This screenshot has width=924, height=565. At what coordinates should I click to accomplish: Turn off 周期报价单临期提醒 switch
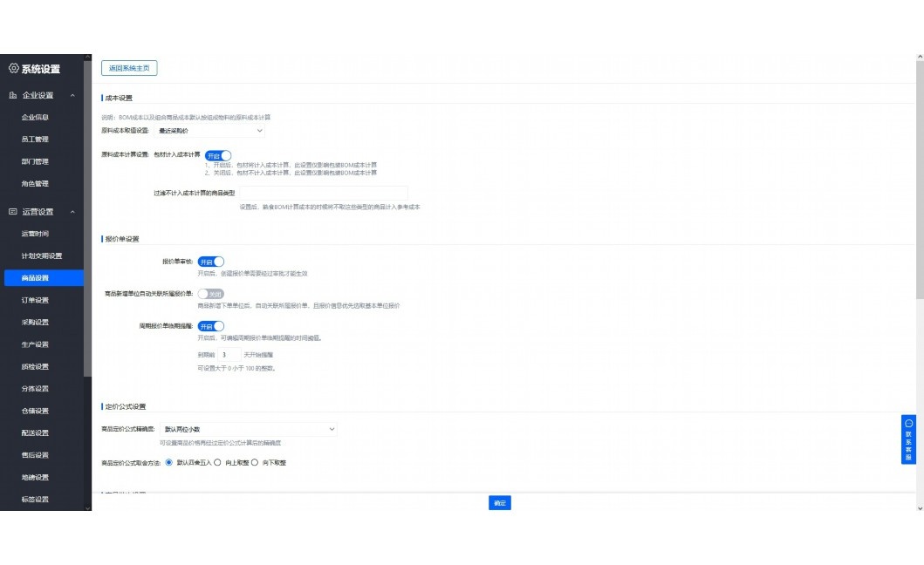211,326
